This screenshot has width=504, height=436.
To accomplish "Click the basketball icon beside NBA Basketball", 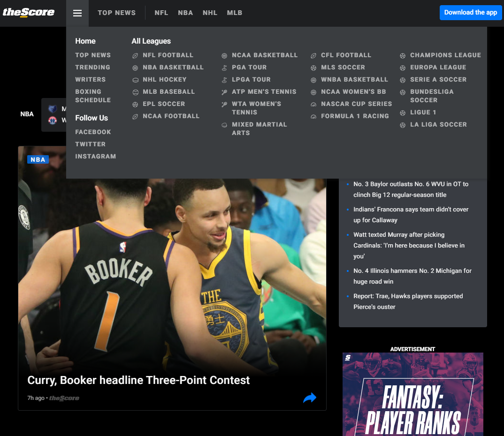I will pyautogui.click(x=135, y=68).
